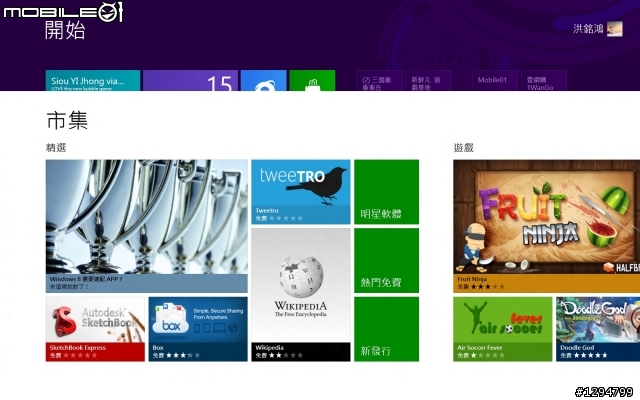Click the user name 洪銘鴻
The height and width of the screenshot is (400, 640).
pyautogui.click(x=588, y=29)
